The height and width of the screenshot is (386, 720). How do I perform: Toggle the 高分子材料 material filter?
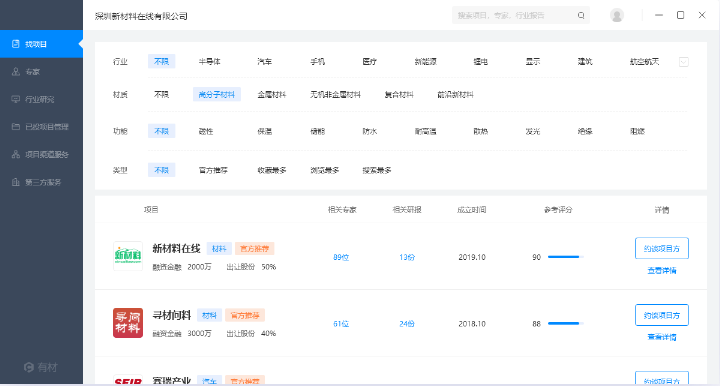tap(217, 95)
